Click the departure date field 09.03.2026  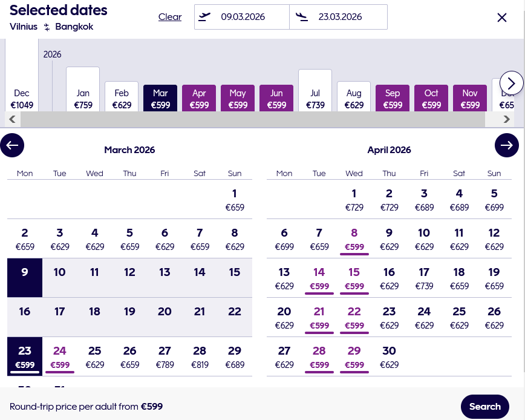[x=243, y=17]
